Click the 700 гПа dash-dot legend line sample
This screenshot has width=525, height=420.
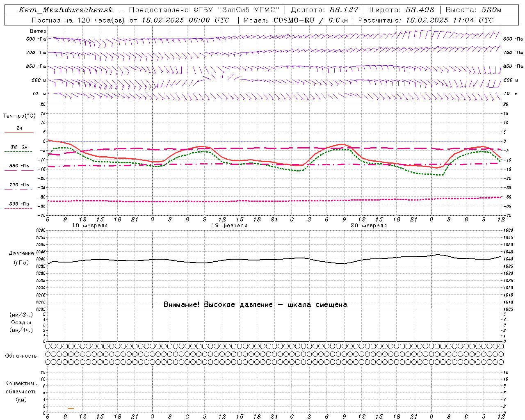(18, 189)
